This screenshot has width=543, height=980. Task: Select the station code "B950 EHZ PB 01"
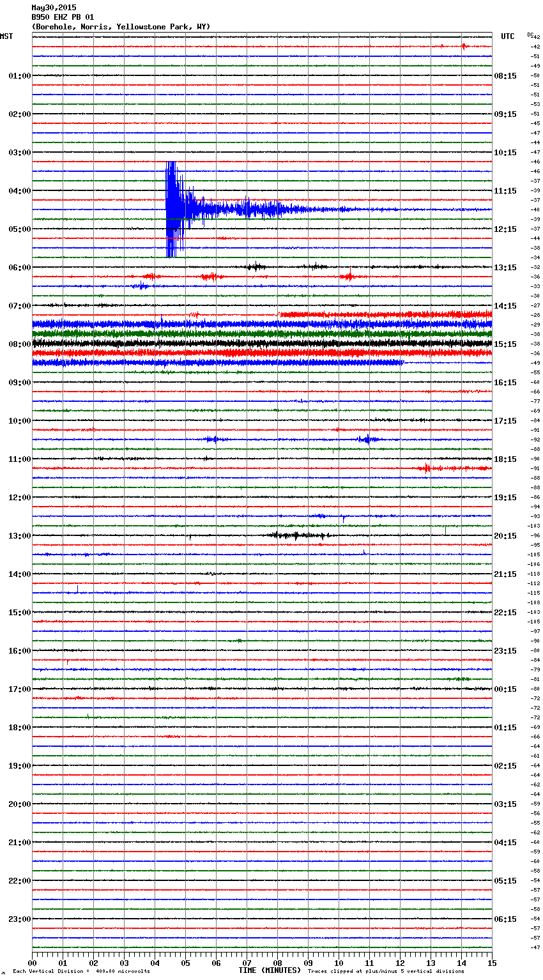(x=63, y=17)
